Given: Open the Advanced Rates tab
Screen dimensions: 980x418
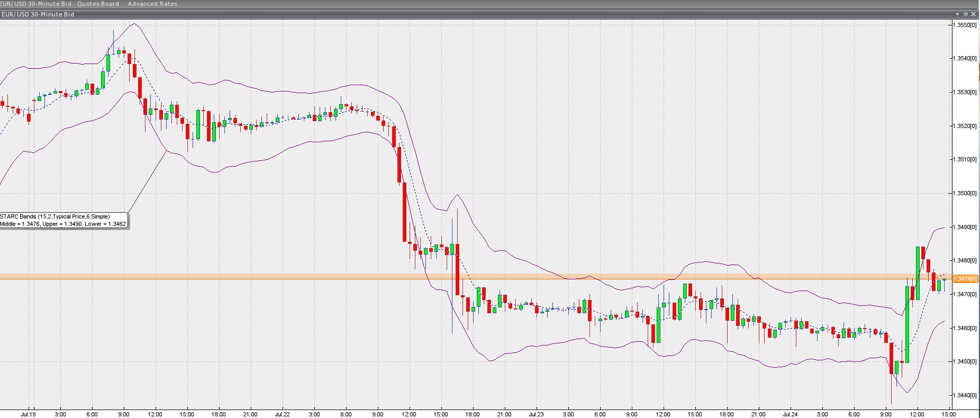Looking at the screenshot, I should pos(152,4).
